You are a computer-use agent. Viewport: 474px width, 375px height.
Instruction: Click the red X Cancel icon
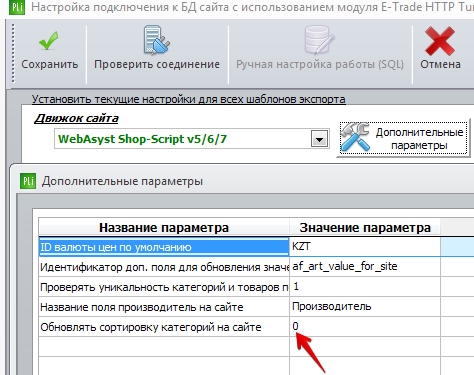tap(440, 41)
